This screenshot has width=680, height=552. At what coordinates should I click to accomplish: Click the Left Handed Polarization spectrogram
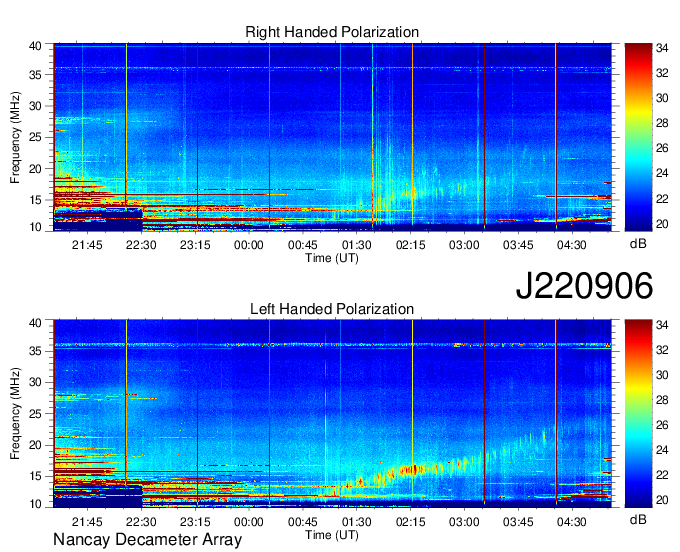click(x=332, y=413)
